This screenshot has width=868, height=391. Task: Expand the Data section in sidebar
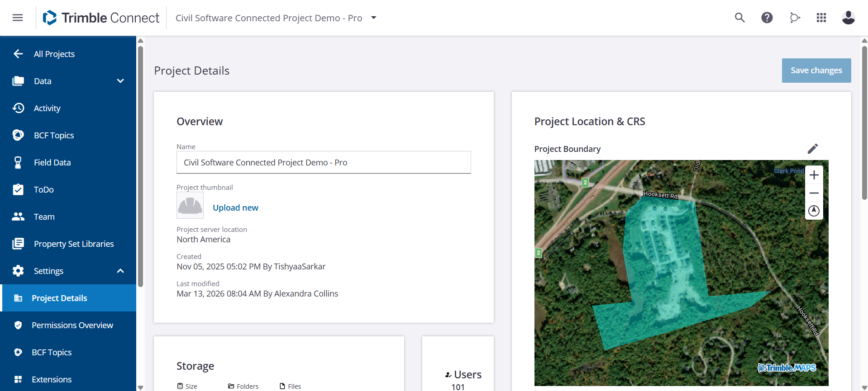tap(120, 81)
